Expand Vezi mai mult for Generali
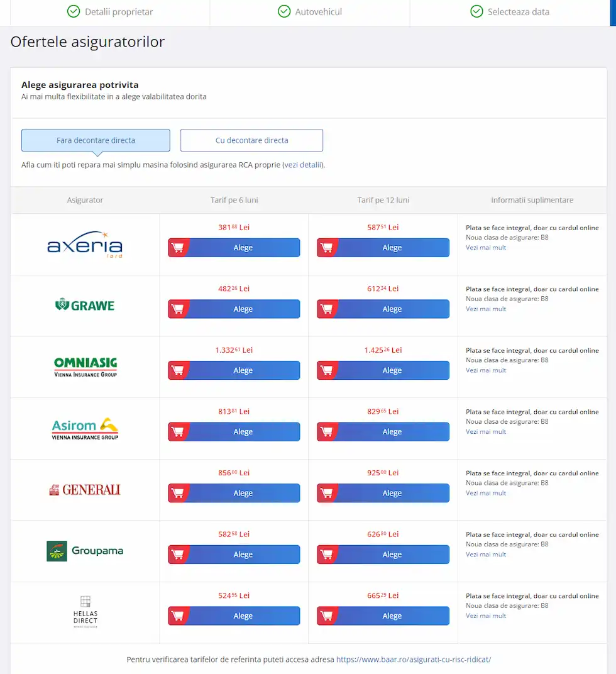616x674 pixels. (486, 493)
